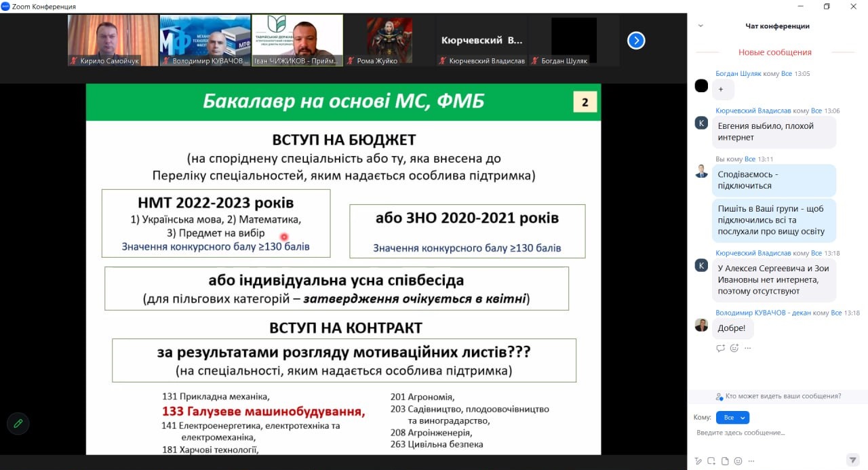Click sender name "Богдан Шуляк" at 13:05
868x470 pixels.
(738, 73)
